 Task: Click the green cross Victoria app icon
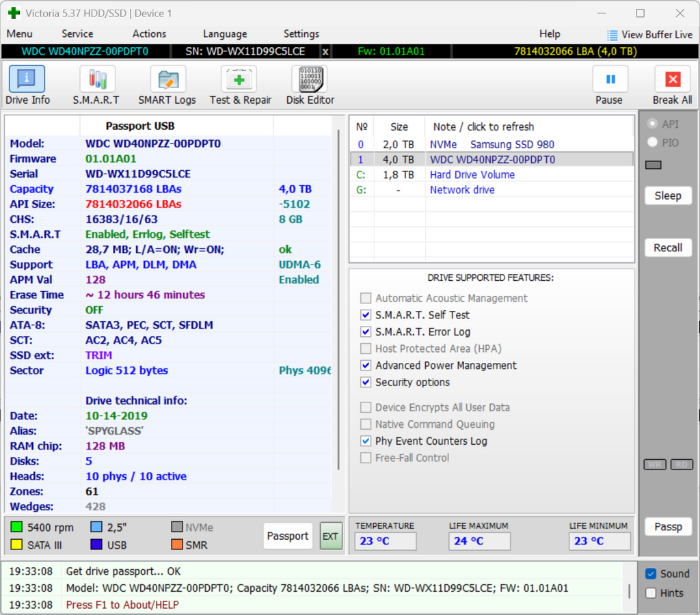[14, 13]
